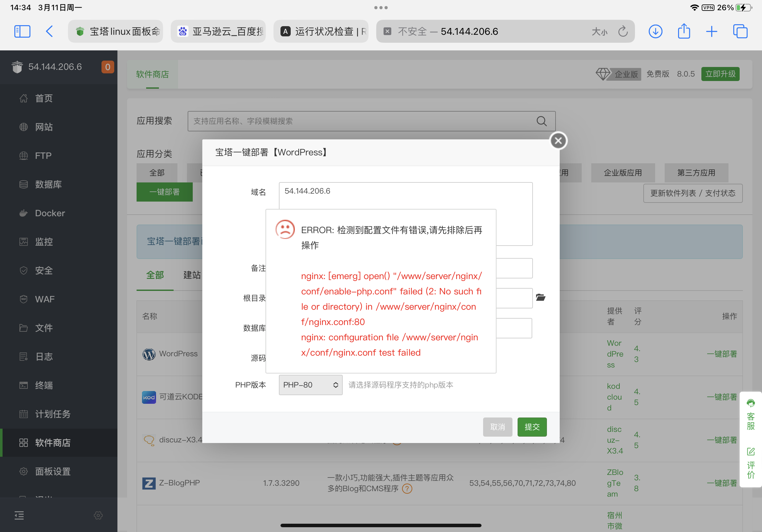Select the 全部 app category button
762x532 pixels.
(x=157, y=173)
